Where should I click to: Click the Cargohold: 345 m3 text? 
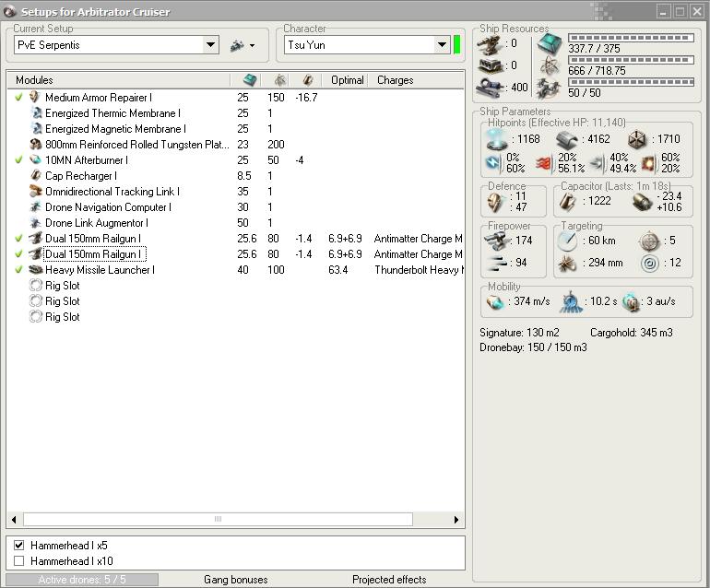pyautogui.click(x=632, y=333)
